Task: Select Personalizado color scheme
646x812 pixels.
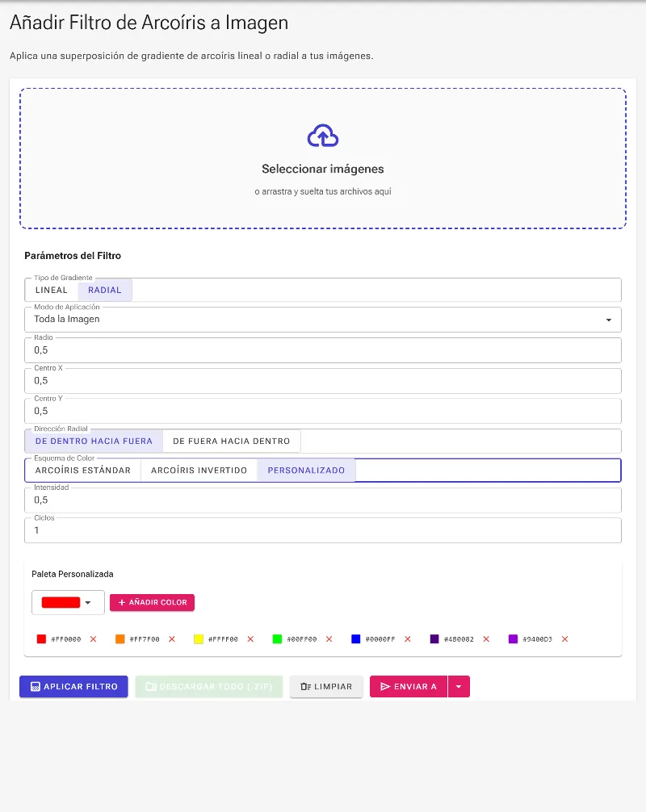Action: tap(306, 471)
